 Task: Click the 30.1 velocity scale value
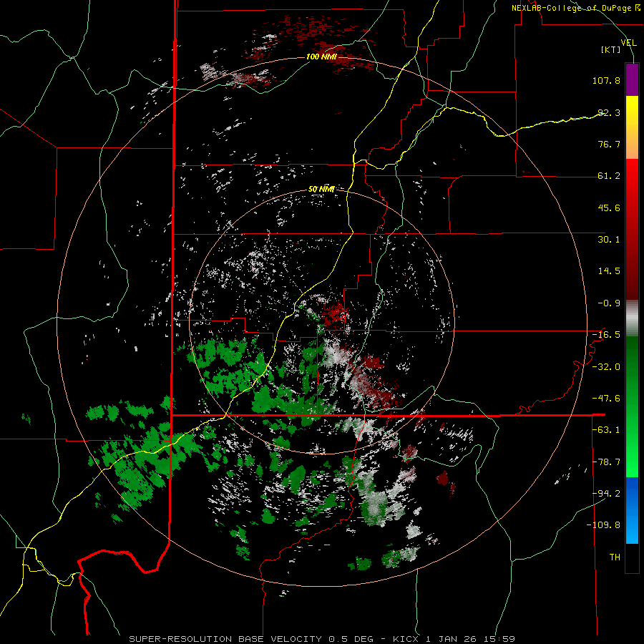609,240
